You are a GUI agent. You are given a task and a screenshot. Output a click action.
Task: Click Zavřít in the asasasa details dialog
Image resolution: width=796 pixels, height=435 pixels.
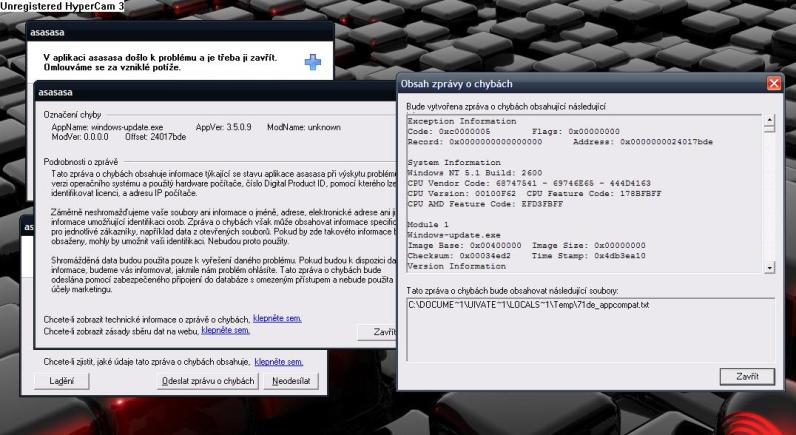tap(377, 332)
